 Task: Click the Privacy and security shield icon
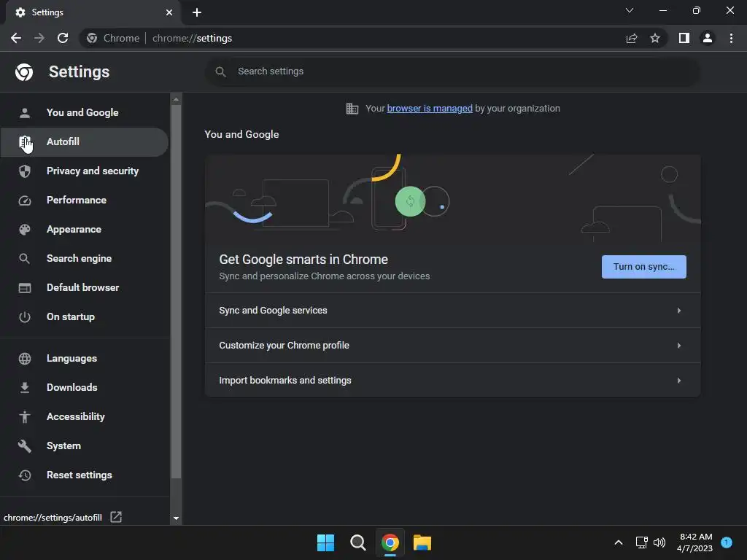pyautogui.click(x=25, y=171)
